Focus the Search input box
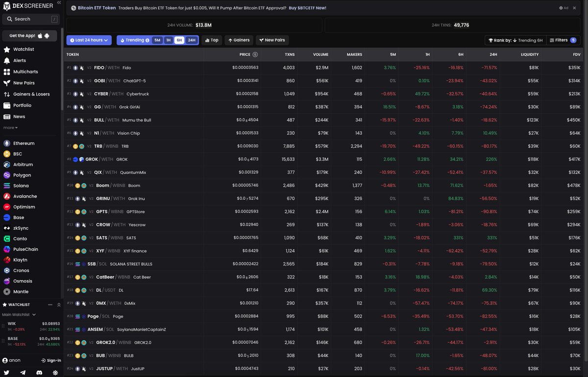 [x=30, y=19]
